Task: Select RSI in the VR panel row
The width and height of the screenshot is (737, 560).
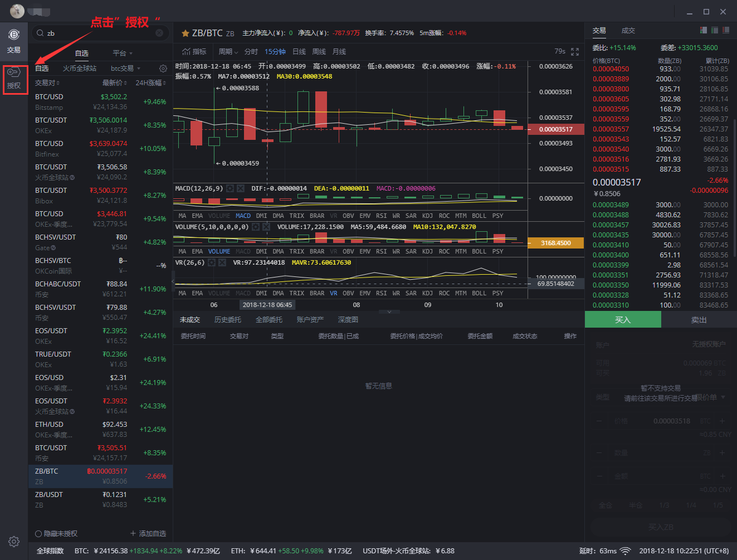Action: click(x=381, y=293)
